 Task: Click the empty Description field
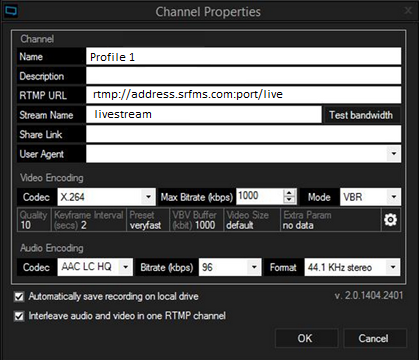click(x=243, y=76)
